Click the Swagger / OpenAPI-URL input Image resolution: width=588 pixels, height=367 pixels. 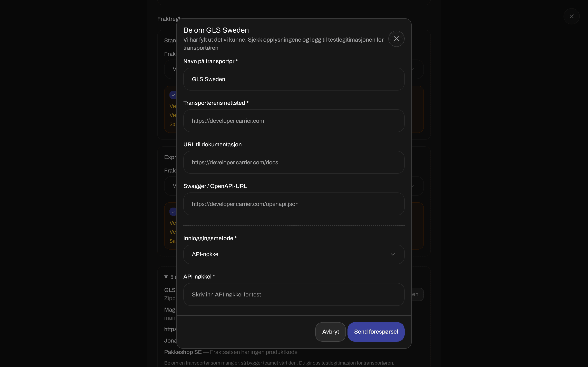coord(294,204)
